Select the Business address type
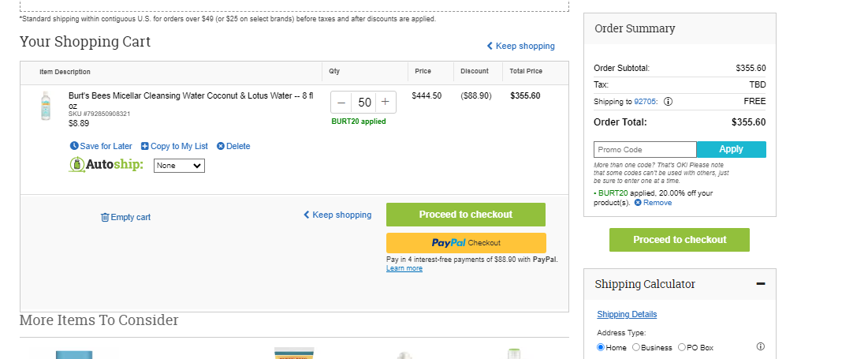This screenshot has width=868, height=359. pos(636,347)
